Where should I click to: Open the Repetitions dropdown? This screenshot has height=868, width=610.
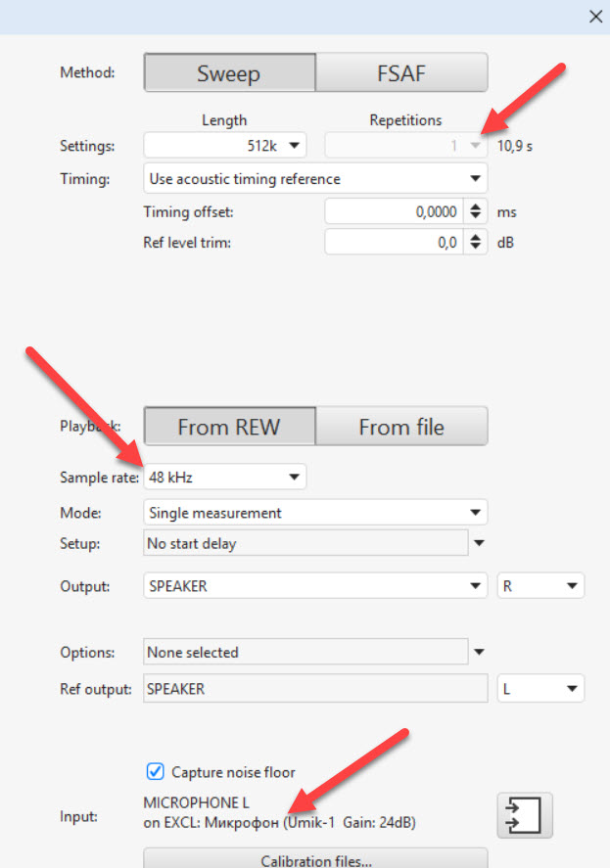pyautogui.click(x=406, y=146)
